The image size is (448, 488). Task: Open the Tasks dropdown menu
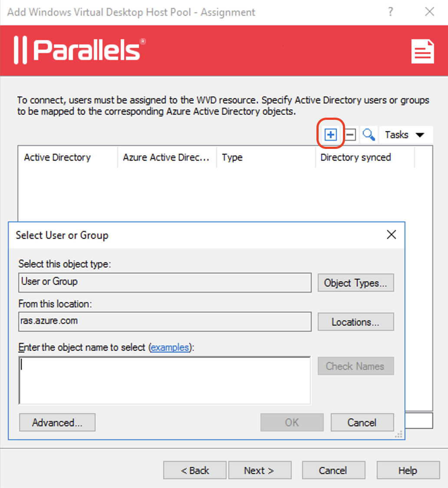pos(405,135)
